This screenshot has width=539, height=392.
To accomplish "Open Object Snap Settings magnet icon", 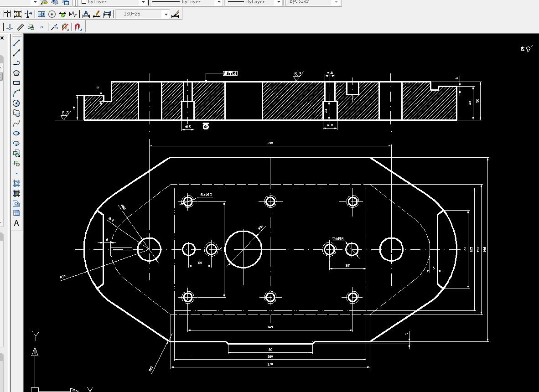I will tap(78, 27).
